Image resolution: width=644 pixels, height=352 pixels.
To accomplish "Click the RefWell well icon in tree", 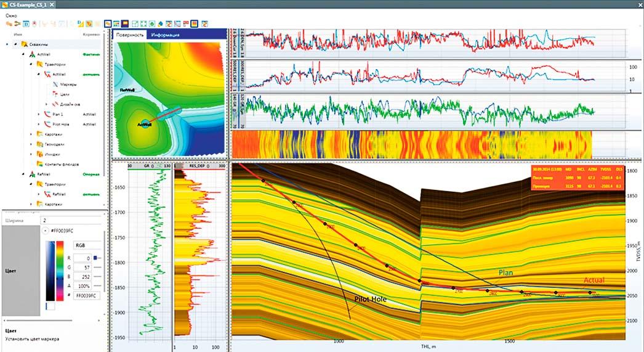I will [33, 174].
